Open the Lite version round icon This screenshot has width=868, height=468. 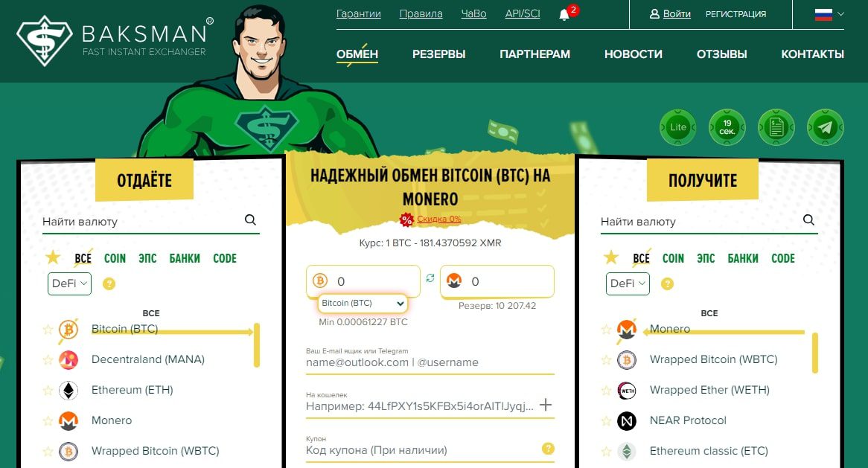(677, 127)
